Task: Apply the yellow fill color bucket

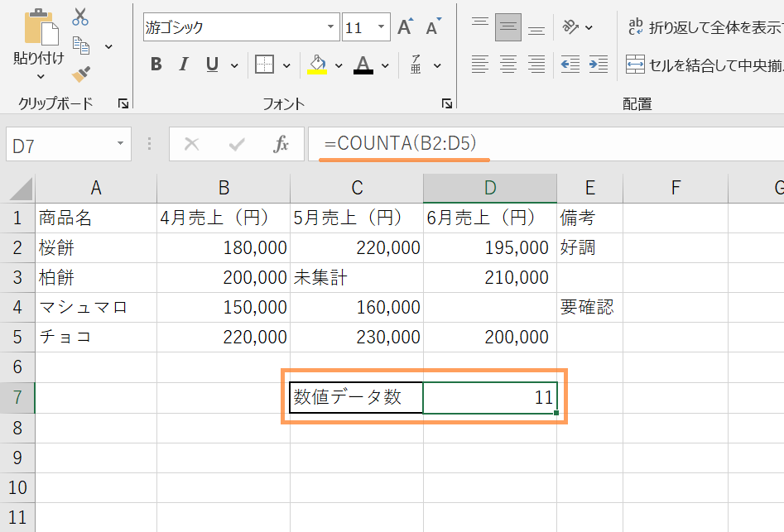Action: click(317, 65)
